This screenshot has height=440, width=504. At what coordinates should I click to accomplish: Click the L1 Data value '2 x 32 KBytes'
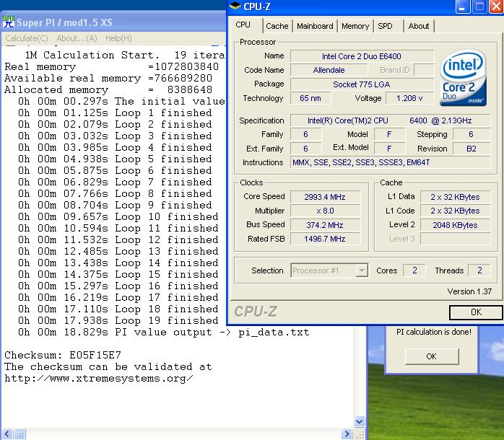click(455, 197)
